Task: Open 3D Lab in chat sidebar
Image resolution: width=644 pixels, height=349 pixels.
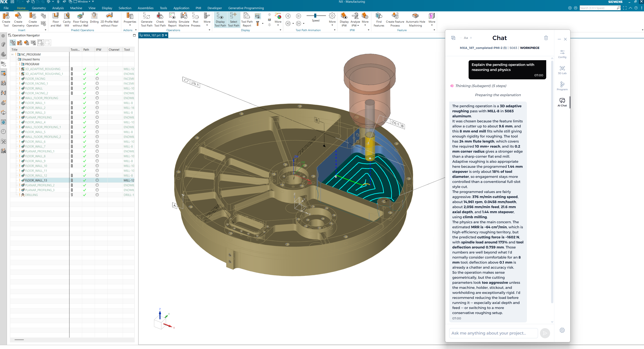Action: 562,70
